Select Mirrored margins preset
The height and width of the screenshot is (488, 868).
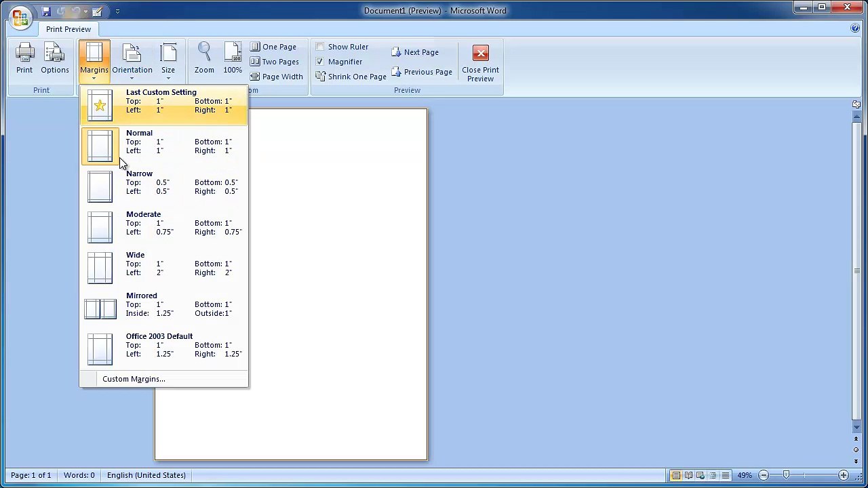(164, 308)
